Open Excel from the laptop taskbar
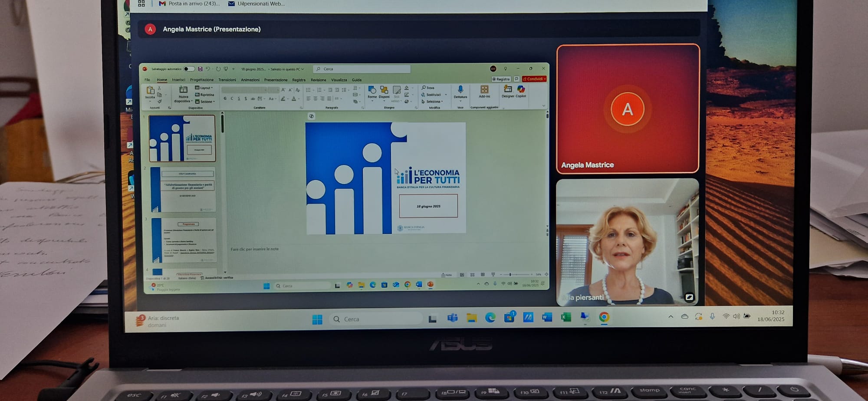This screenshot has height=401, width=868. (x=566, y=318)
